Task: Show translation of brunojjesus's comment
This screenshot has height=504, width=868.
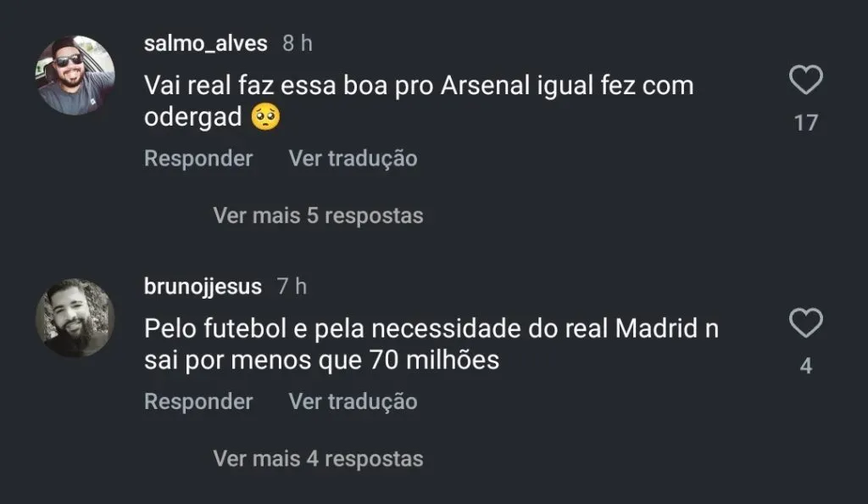Action: click(353, 401)
